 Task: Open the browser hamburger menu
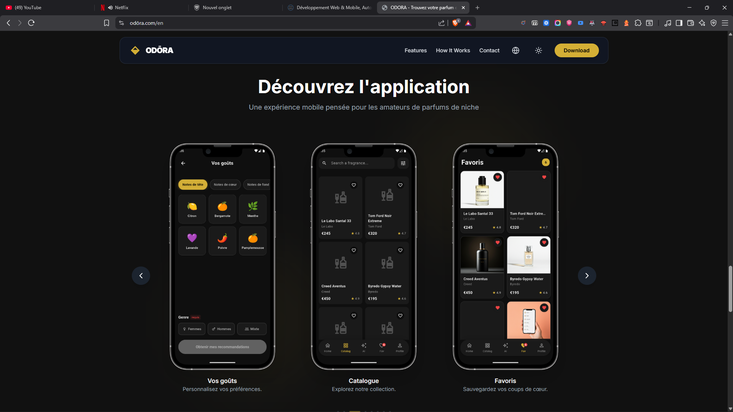coord(725,22)
